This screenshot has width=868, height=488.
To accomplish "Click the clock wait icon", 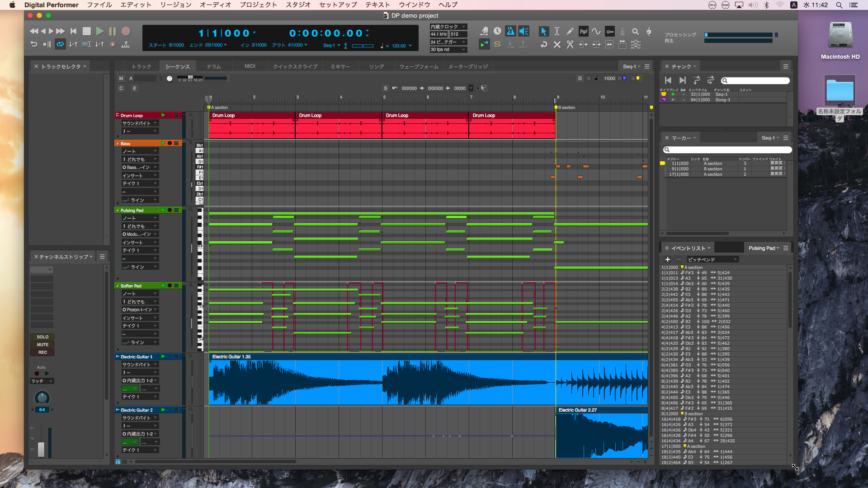I will point(497,31).
